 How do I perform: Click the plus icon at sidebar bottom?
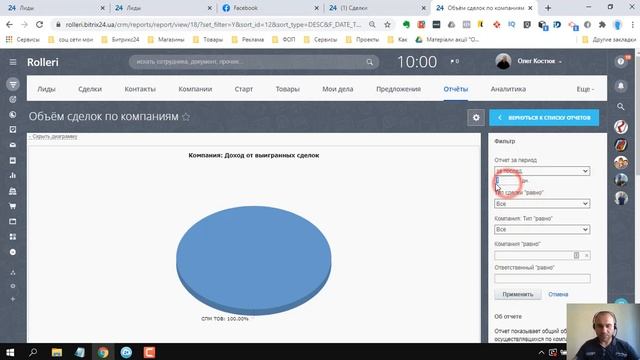click(13, 299)
